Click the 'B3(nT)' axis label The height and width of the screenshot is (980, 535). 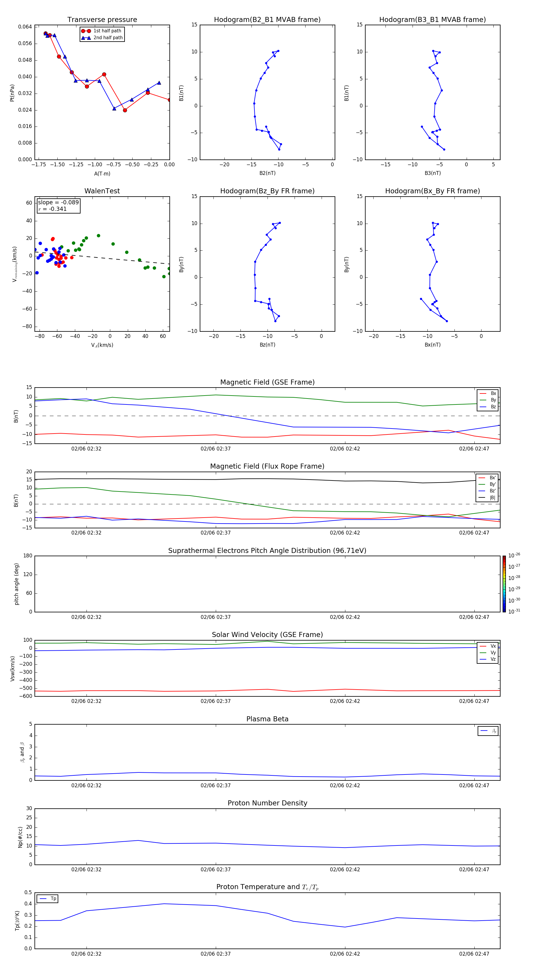click(432, 173)
